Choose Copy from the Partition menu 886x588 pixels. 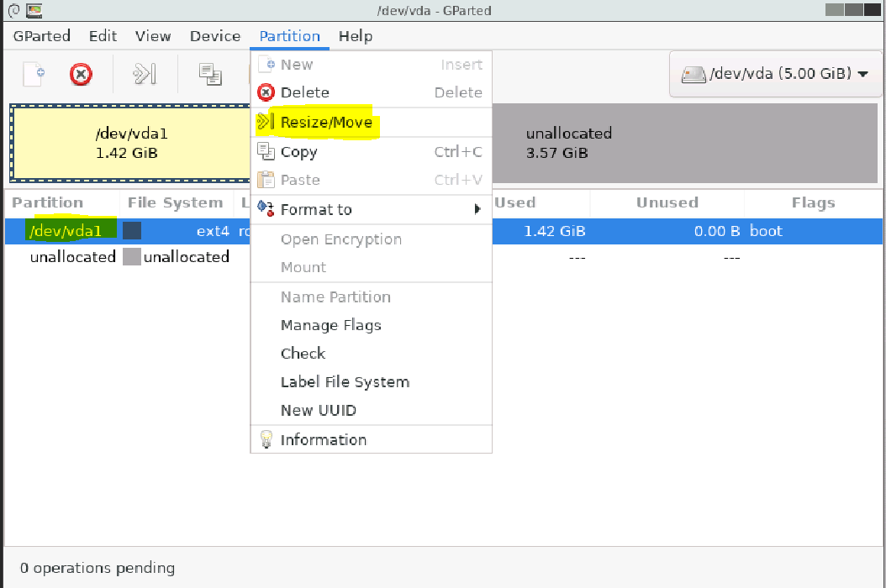[372, 151]
